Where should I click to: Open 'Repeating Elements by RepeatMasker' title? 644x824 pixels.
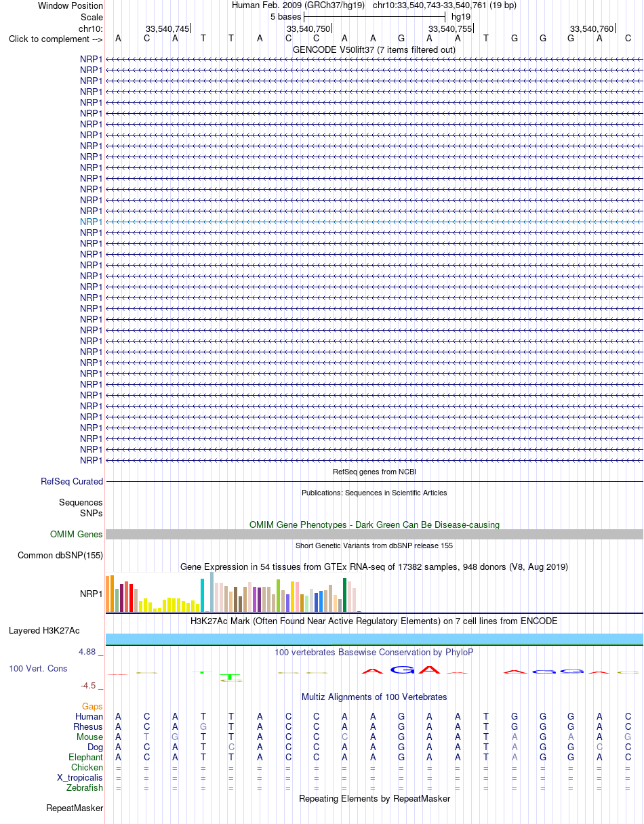pyautogui.click(x=374, y=798)
